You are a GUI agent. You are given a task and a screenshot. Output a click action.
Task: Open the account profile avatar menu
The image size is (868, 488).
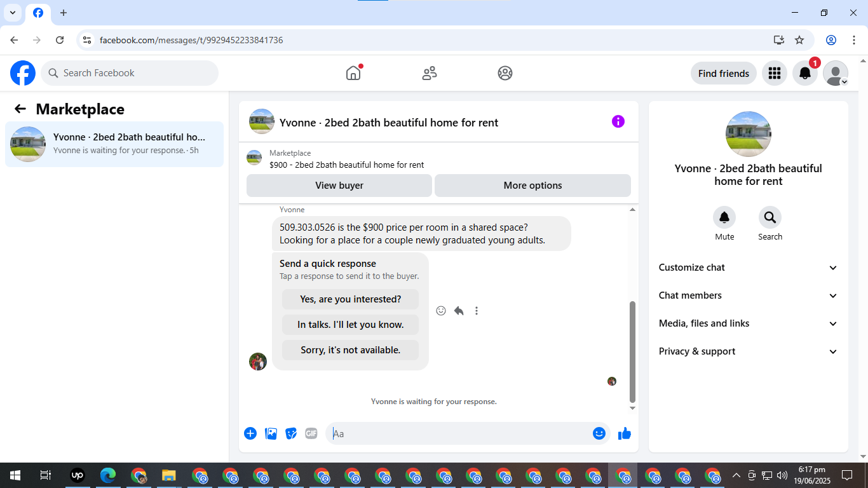(835, 73)
